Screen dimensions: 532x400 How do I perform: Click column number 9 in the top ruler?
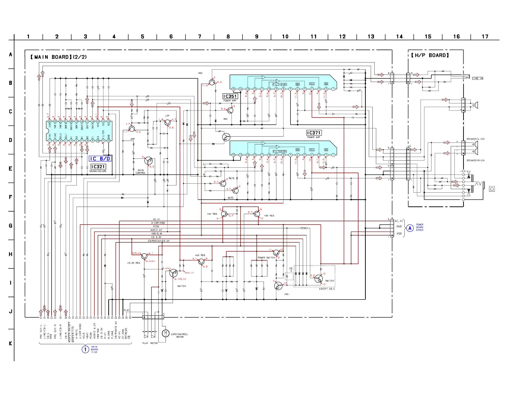257,37
